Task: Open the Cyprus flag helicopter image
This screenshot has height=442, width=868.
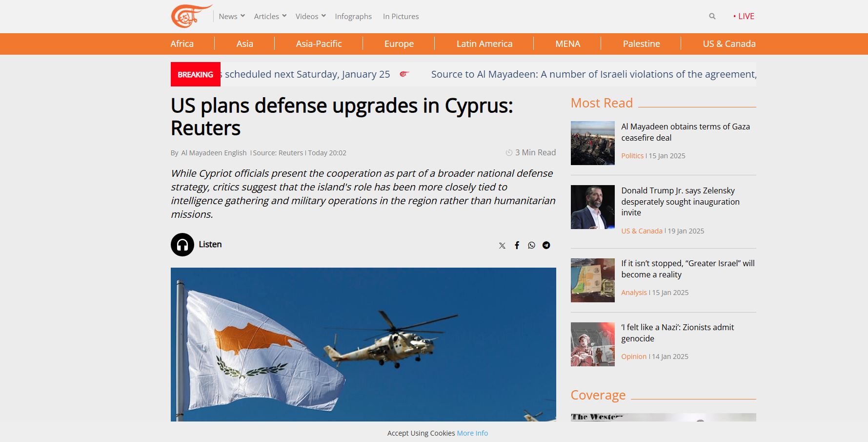Action: pos(363,344)
